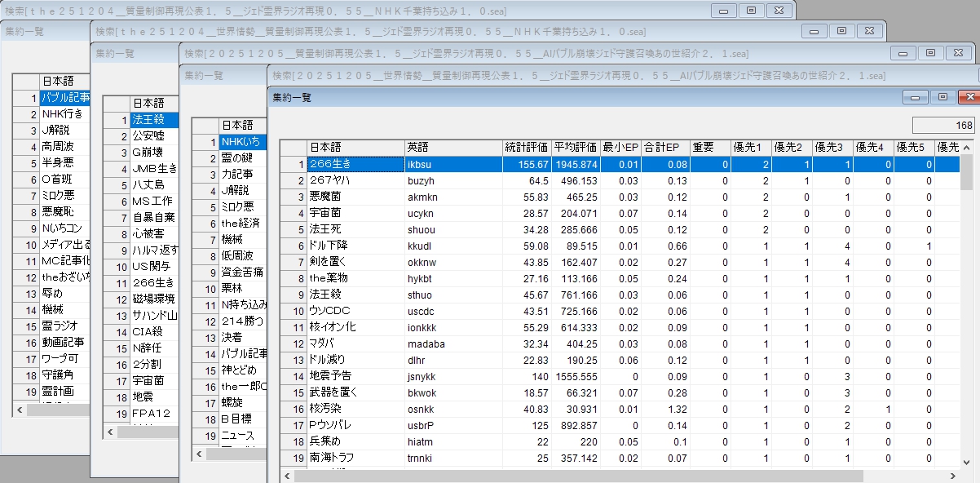Click the front table's vertical scrollbar up arrow
The width and height of the screenshot is (980, 483).
967,147
